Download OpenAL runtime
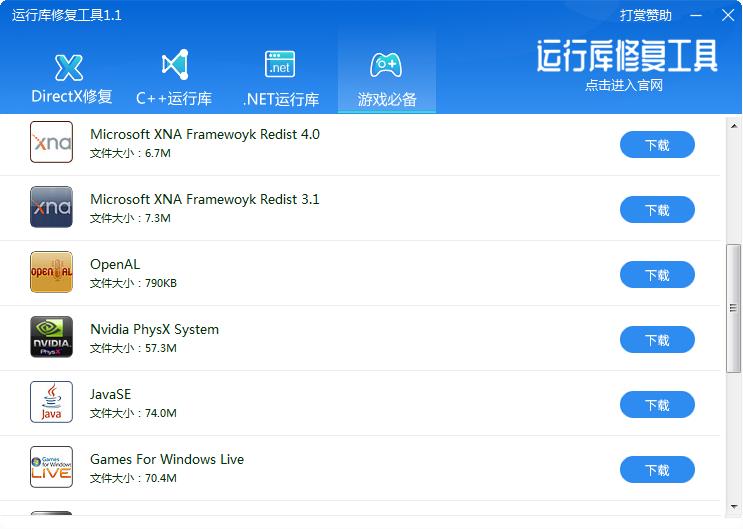This screenshot has height=529, width=743. click(657, 274)
